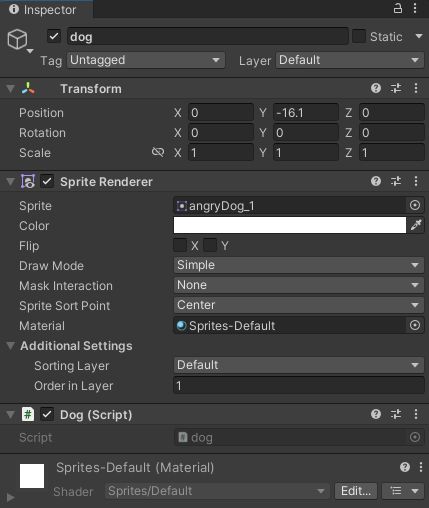429x508 pixels.
Task: Open the white Color swatch
Action: [x=290, y=225]
